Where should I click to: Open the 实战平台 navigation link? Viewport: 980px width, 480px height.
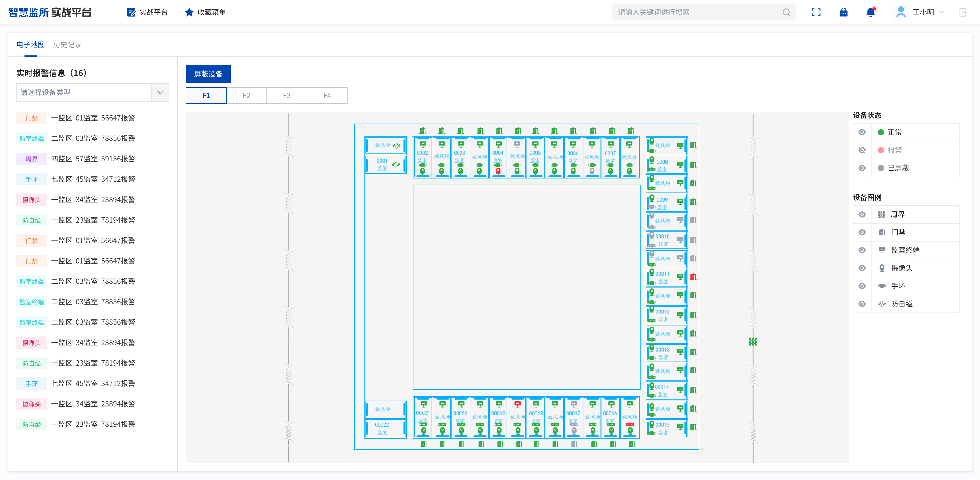point(148,12)
